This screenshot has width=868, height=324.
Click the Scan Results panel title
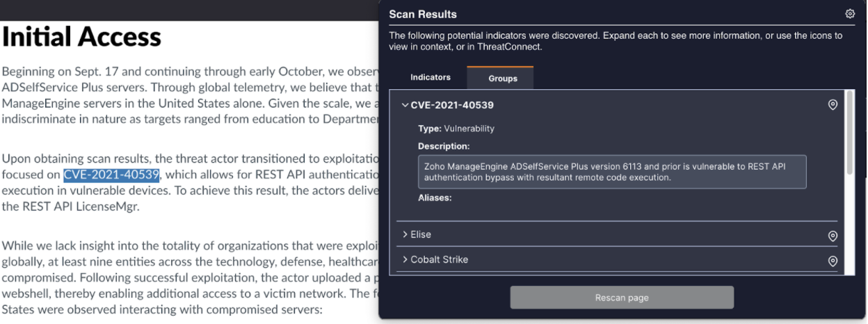point(423,14)
